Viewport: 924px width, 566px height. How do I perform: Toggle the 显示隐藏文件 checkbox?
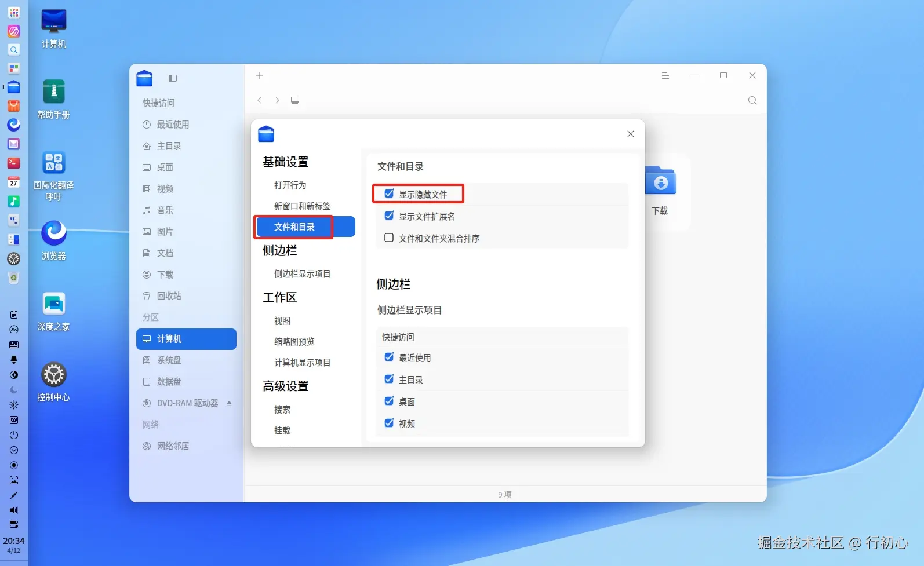click(x=389, y=193)
